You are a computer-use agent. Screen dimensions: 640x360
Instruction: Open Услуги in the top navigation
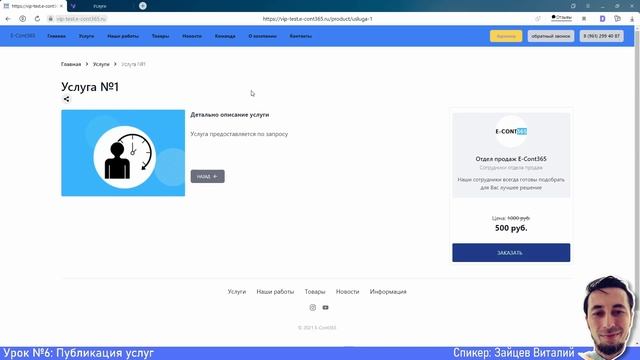pos(86,36)
